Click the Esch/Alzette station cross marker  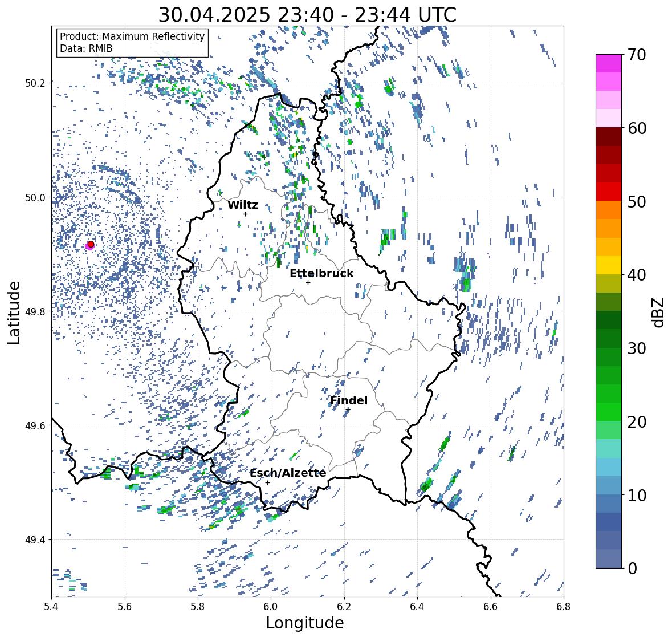(267, 482)
